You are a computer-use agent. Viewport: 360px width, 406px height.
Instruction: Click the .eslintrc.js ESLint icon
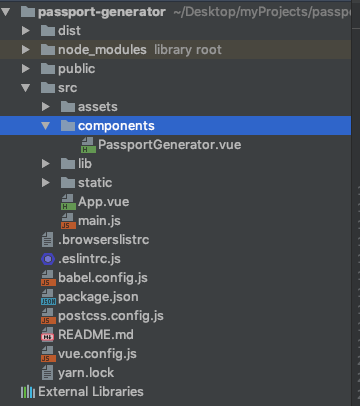pyautogui.click(x=48, y=259)
